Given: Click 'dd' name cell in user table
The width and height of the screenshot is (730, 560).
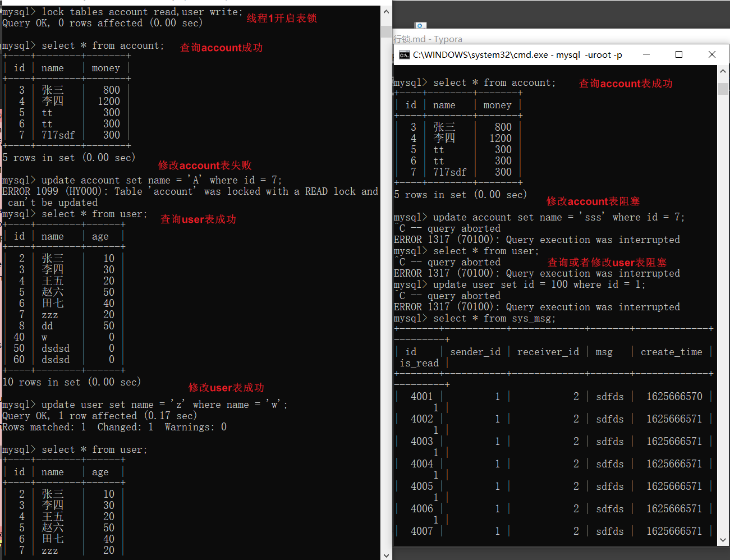Looking at the screenshot, I should coord(47,326).
